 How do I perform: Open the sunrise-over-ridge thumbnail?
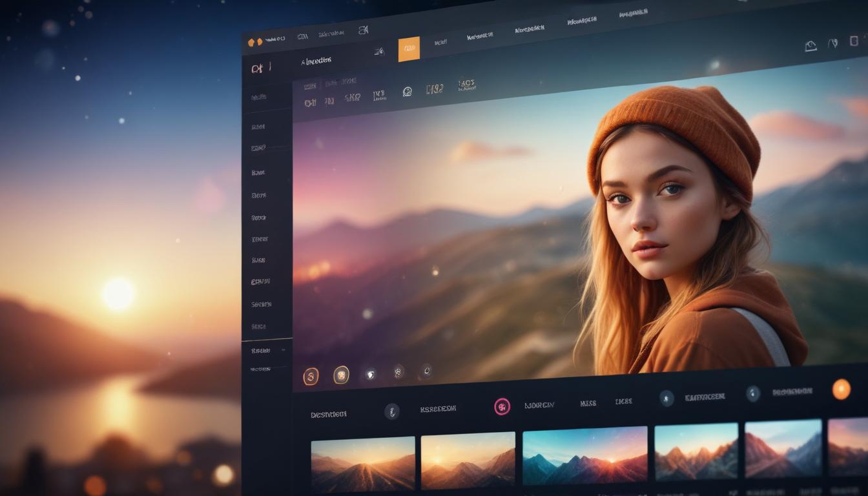click(x=363, y=464)
